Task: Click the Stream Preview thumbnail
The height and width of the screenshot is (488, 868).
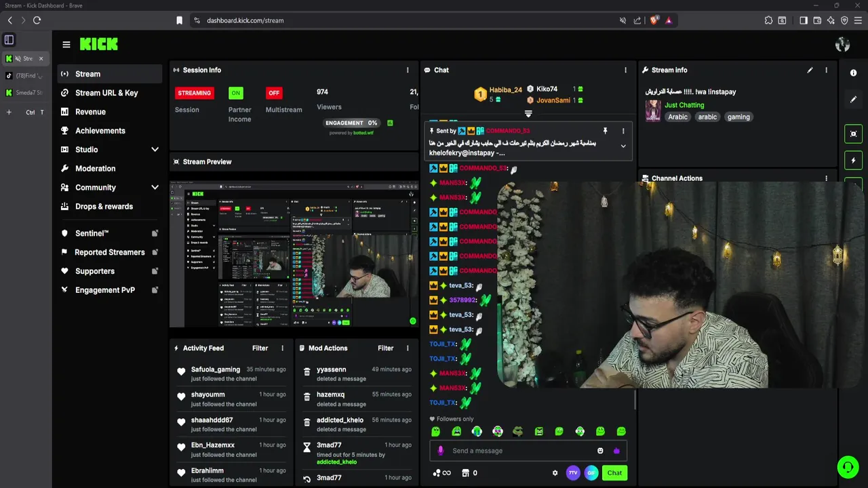Action: click(x=294, y=254)
